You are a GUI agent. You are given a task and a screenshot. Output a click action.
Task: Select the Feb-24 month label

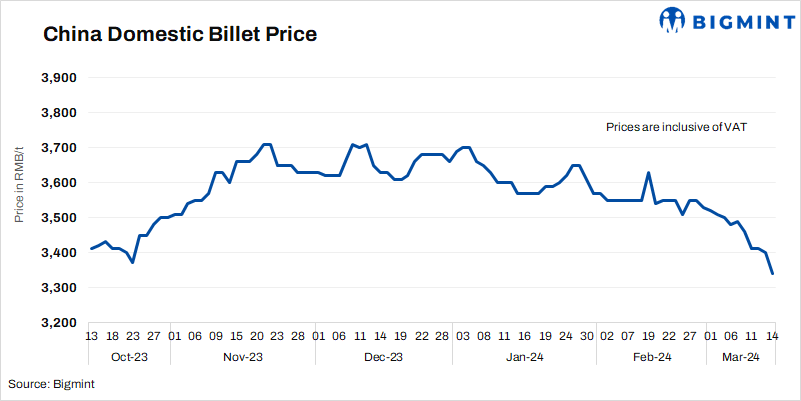point(650,356)
